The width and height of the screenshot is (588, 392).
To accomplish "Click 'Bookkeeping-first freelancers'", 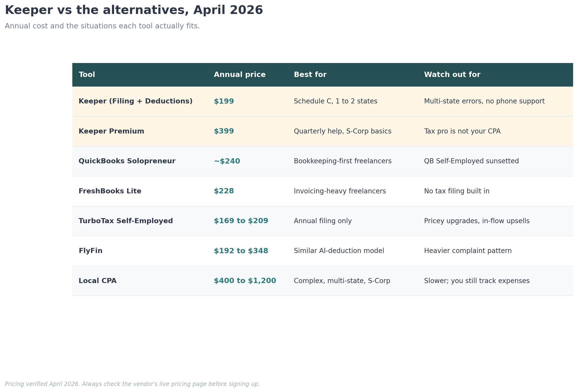I will tap(342, 161).
